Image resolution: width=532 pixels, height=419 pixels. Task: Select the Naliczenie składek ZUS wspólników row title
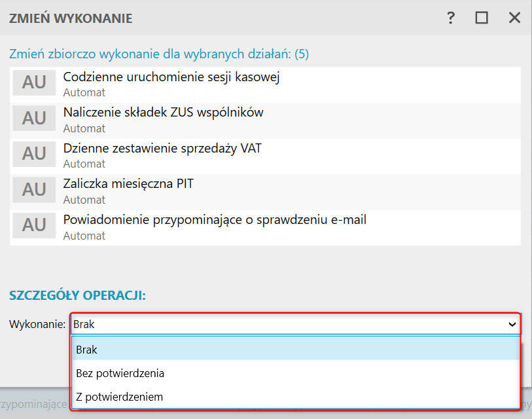coord(163,113)
